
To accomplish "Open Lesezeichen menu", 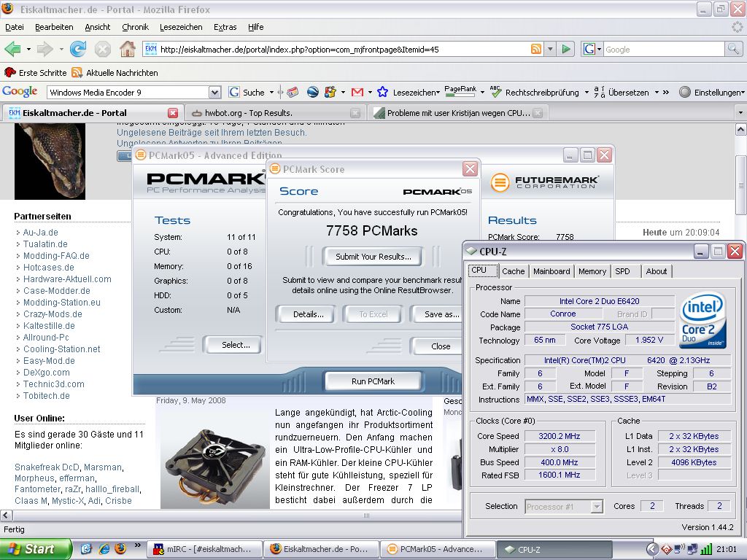I will click(x=181, y=27).
